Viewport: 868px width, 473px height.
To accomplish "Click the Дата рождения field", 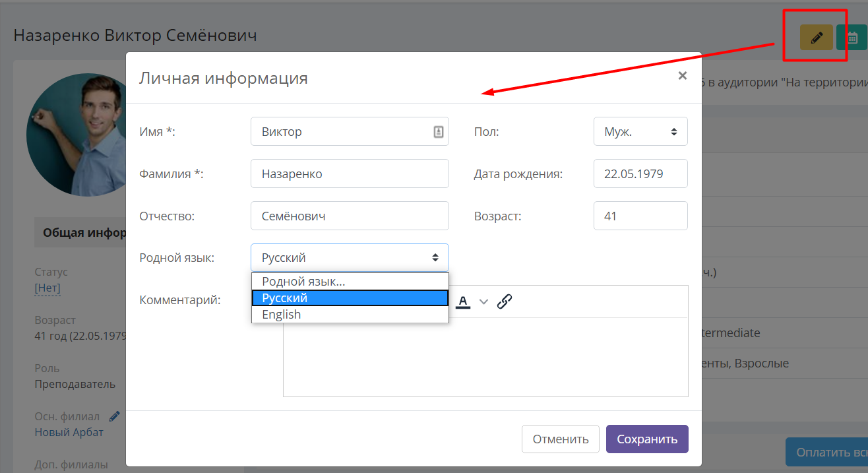I will pyautogui.click(x=640, y=173).
